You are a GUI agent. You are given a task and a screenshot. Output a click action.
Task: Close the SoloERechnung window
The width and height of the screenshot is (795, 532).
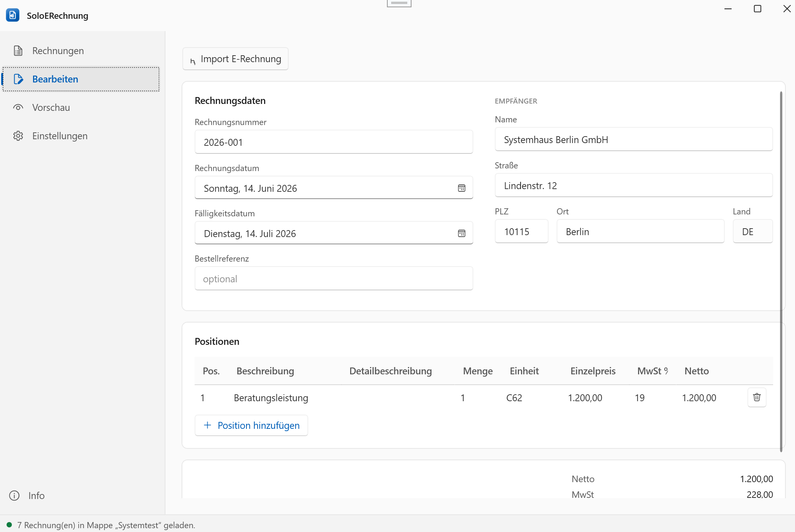(x=787, y=8)
